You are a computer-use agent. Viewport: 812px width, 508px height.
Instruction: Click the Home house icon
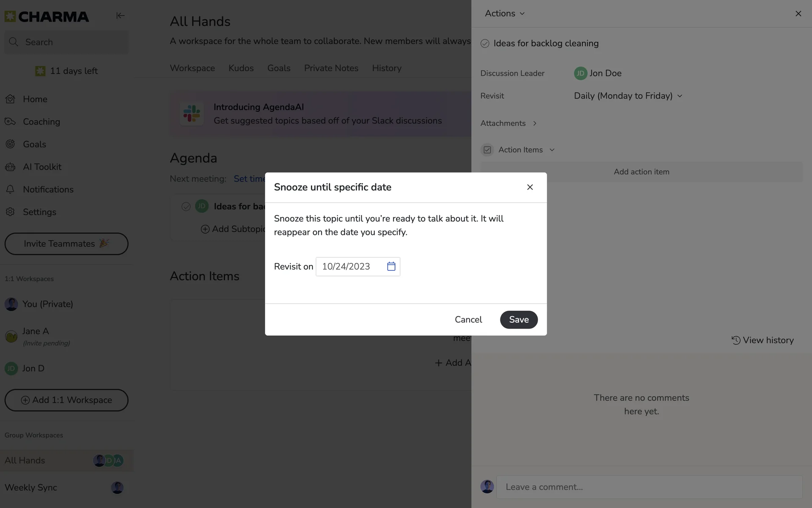pos(10,99)
